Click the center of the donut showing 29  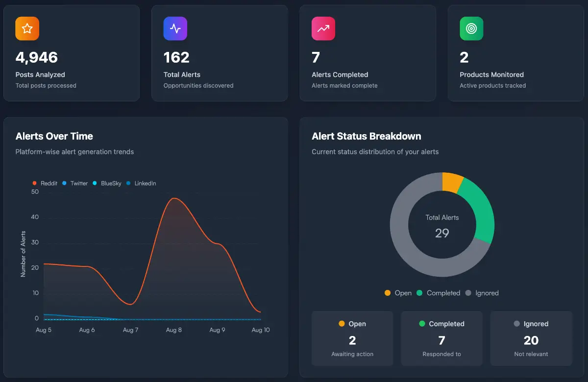click(x=442, y=225)
